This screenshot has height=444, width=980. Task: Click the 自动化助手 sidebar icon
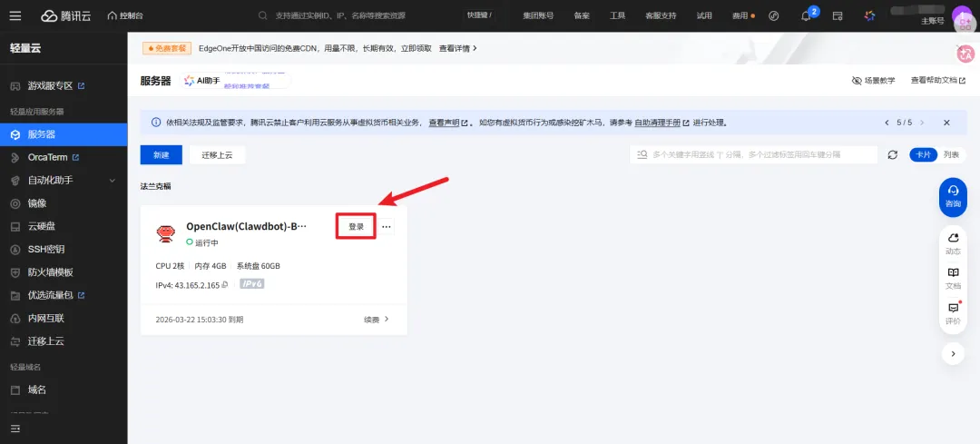(15, 180)
